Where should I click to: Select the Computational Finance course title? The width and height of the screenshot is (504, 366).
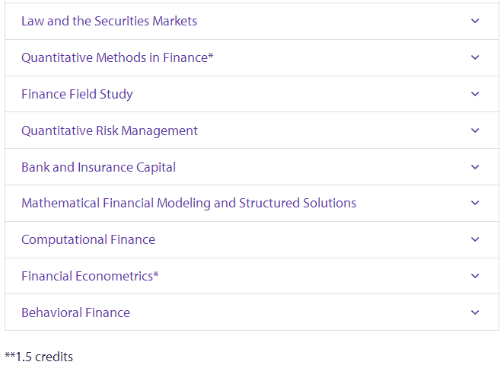pyautogui.click(x=88, y=240)
